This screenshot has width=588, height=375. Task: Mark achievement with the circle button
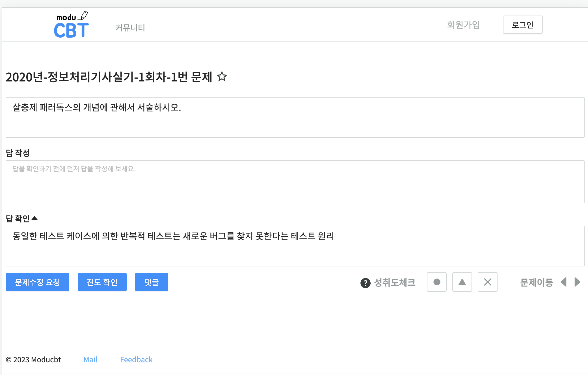pos(437,282)
